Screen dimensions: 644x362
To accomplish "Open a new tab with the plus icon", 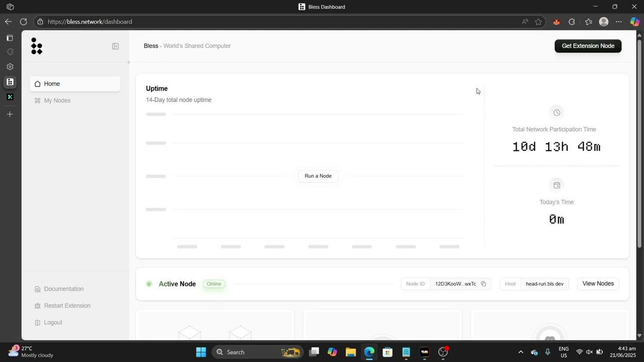I will click(10, 114).
